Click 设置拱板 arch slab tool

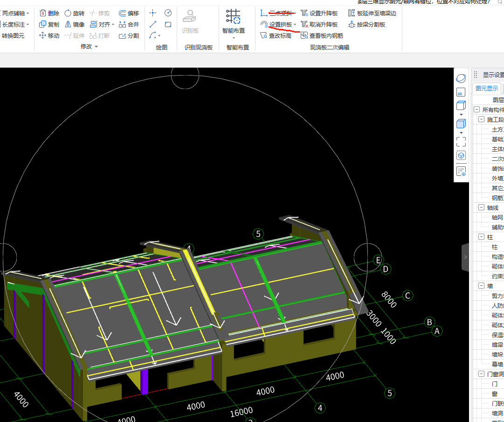click(x=276, y=24)
